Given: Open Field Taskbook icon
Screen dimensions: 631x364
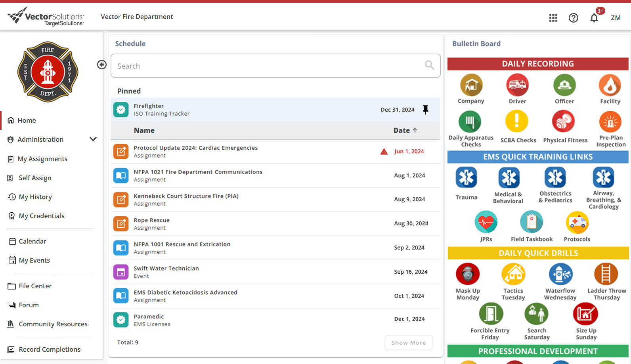Looking at the screenshot, I should [532, 222].
